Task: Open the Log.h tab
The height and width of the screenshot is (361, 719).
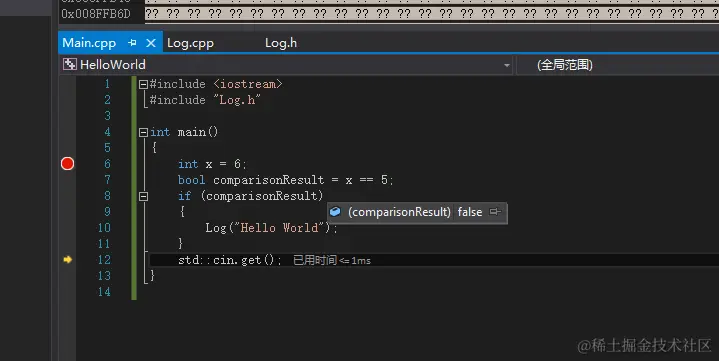Action: [x=281, y=43]
